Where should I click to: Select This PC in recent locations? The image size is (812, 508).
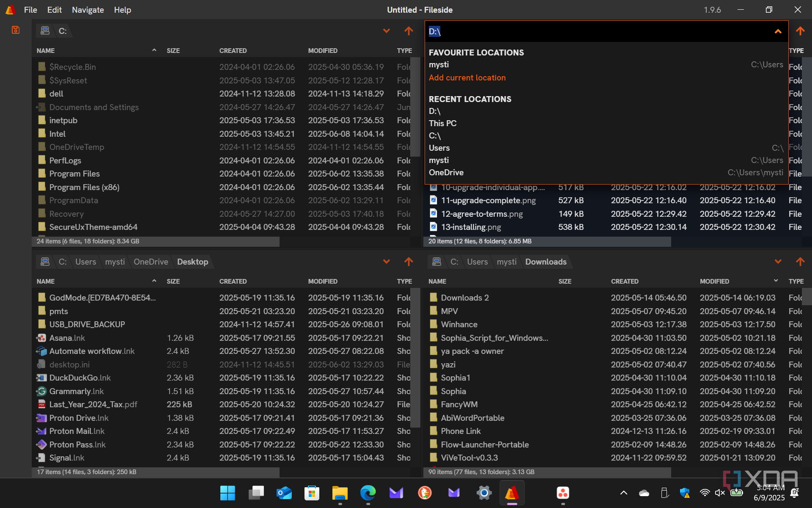tap(606, 123)
